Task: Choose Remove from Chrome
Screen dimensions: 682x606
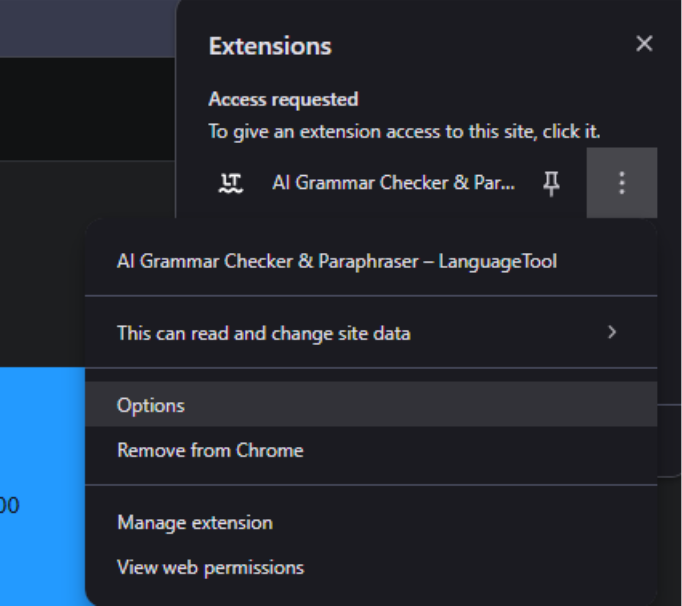Action: (371, 450)
